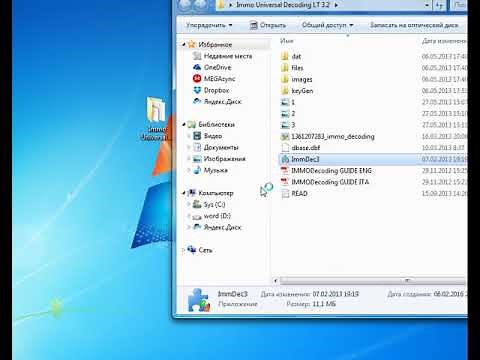This screenshot has width=480, height=360.
Task: Select 1361207283_immo_decoding file icon
Action: (285, 136)
